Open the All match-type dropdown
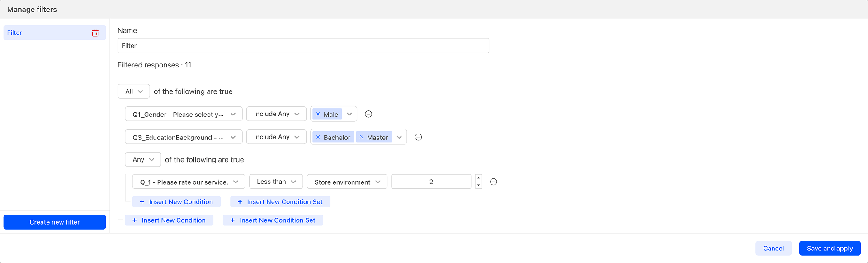868x263 pixels. click(134, 91)
